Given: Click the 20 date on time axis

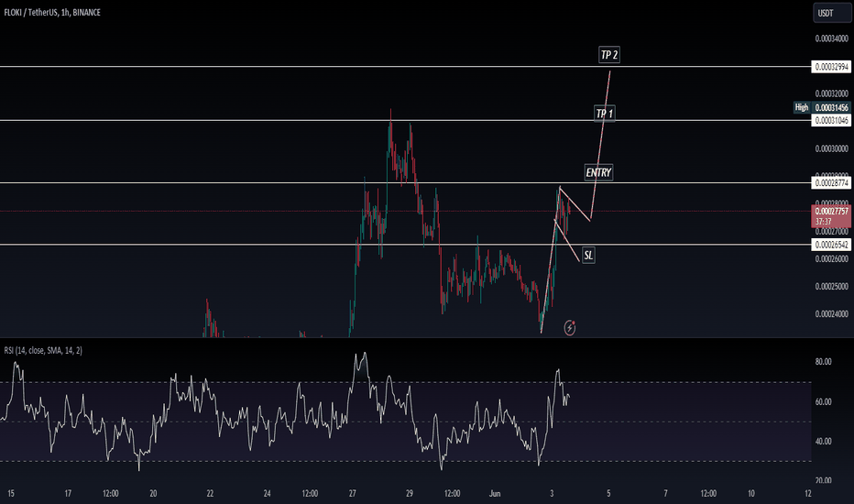Looking at the screenshot, I should coord(153,494).
